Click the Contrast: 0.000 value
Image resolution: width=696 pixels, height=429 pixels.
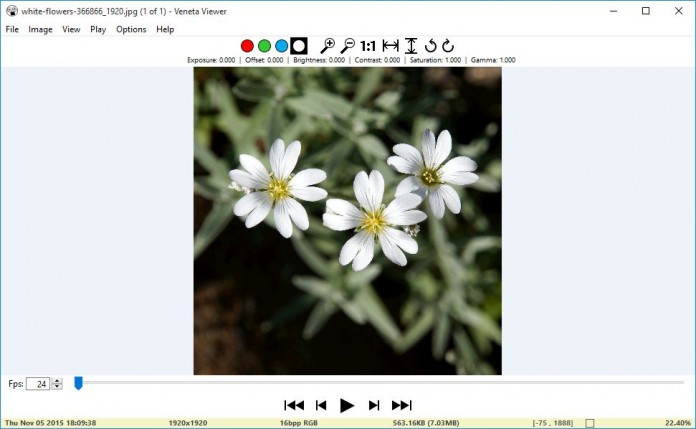click(x=377, y=60)
